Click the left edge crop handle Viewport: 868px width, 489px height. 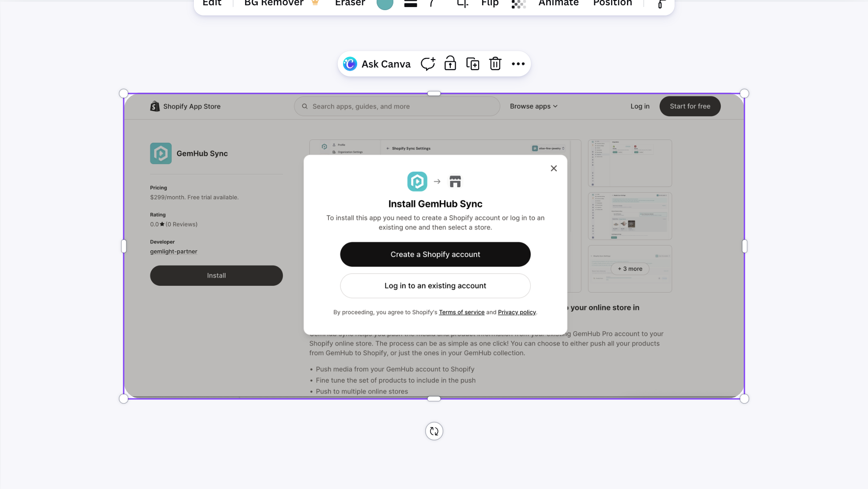[124, 246]
